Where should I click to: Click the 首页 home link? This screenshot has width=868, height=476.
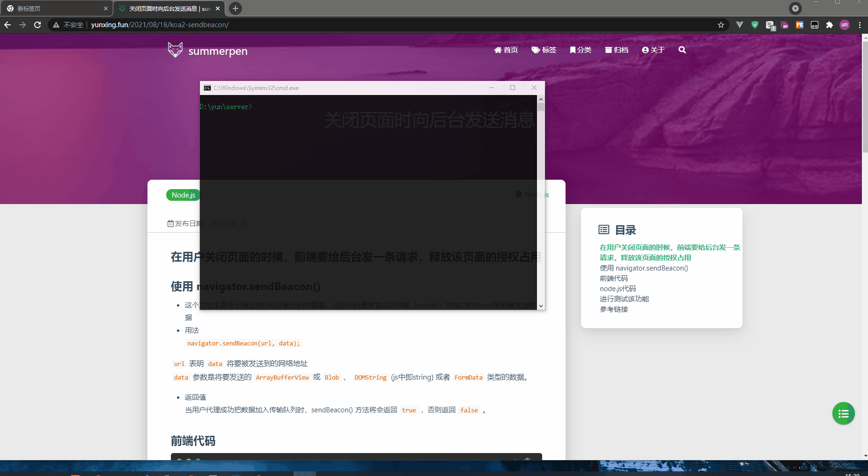(506, 50)
